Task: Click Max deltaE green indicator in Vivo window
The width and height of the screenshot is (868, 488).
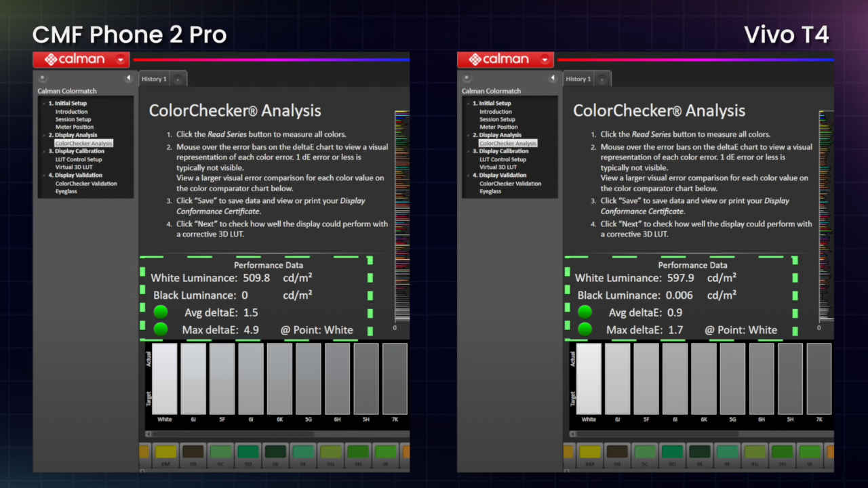Action: (585, 330)
